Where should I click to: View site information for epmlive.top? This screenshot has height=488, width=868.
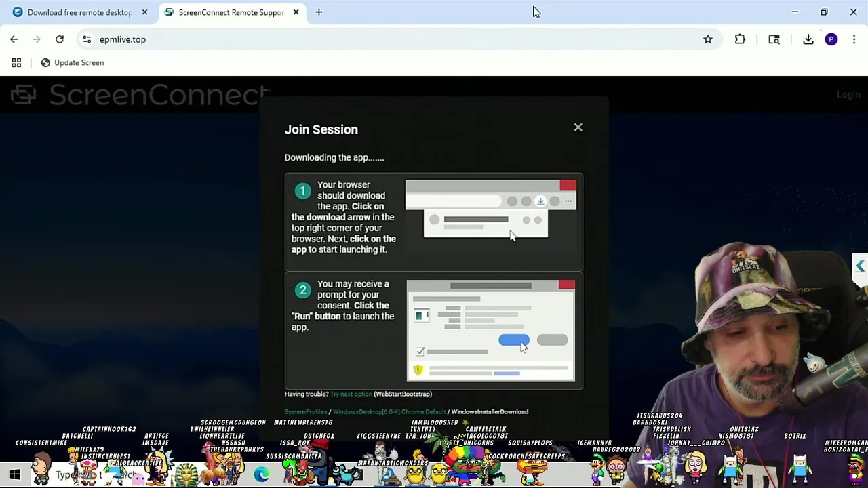pyautogui.click(x=87, y=39)
